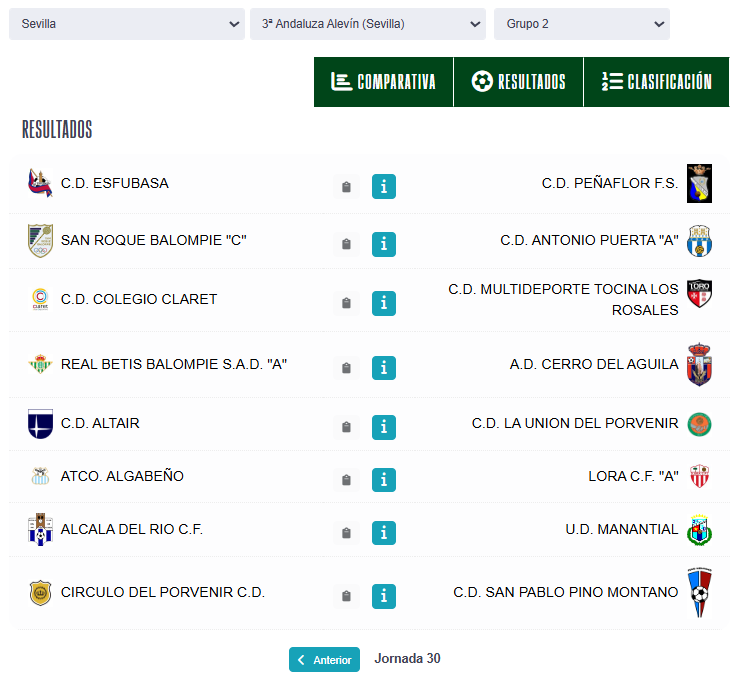The width and height of the screenshot is (737, 684).
Task: Switch to the Resultados tab
Action: (518, 82)
